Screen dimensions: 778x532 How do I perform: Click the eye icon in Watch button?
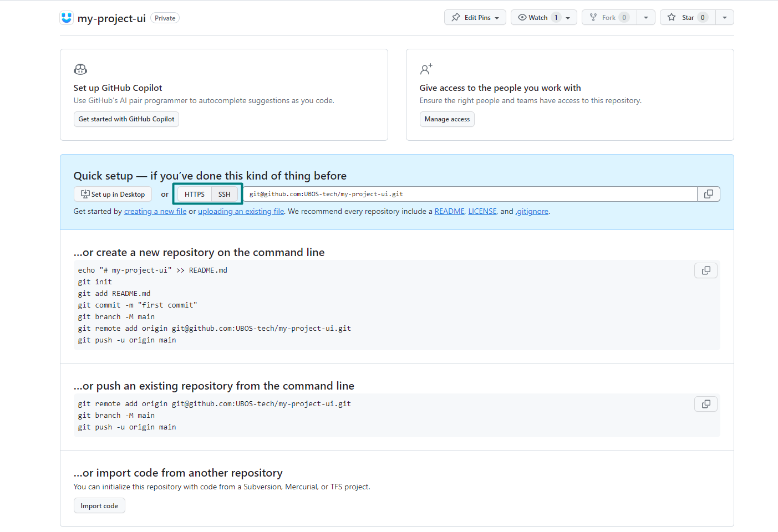click(x=522, y=17)
